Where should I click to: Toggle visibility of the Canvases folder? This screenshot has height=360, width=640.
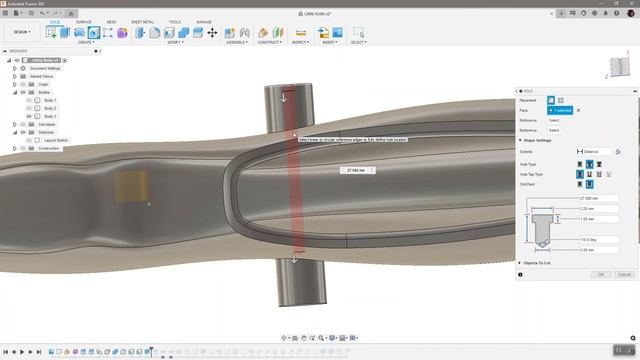coord(23,124)
